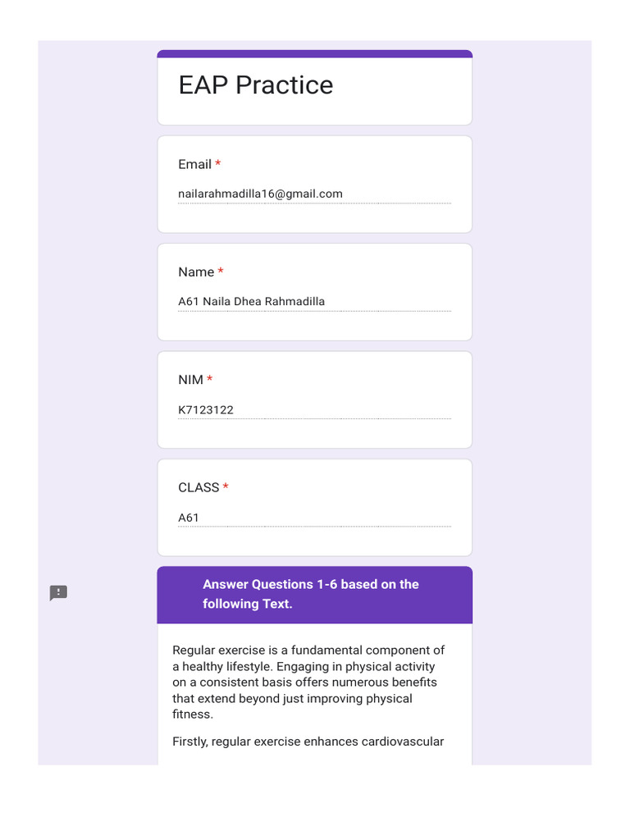Click the Name question label
The image size is (630, 840).
coord(196,272)
